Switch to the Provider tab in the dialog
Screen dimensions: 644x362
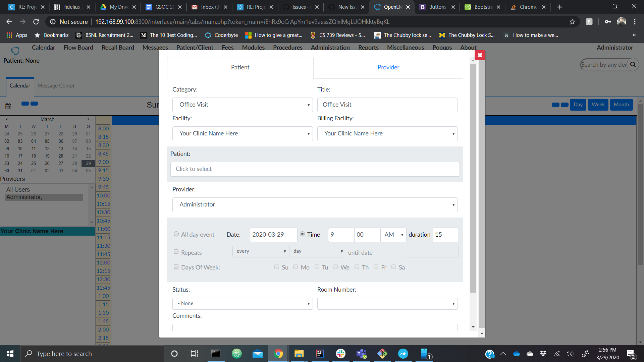388,67
